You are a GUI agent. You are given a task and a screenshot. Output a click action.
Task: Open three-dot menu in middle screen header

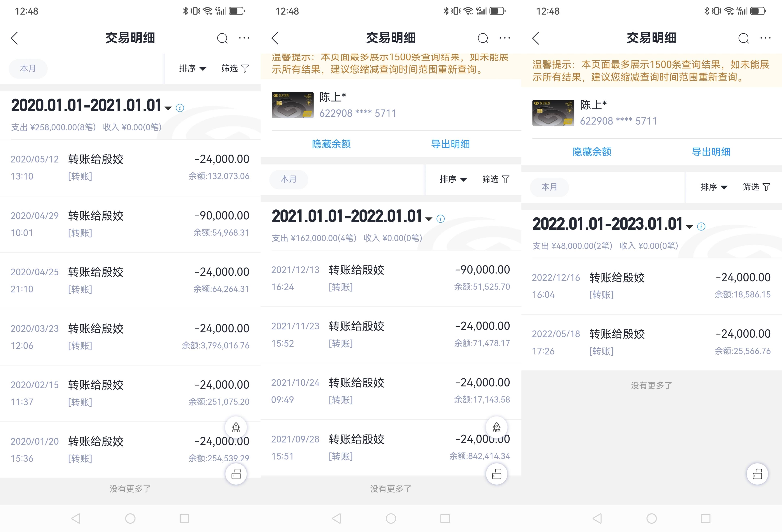click(505, 38)
